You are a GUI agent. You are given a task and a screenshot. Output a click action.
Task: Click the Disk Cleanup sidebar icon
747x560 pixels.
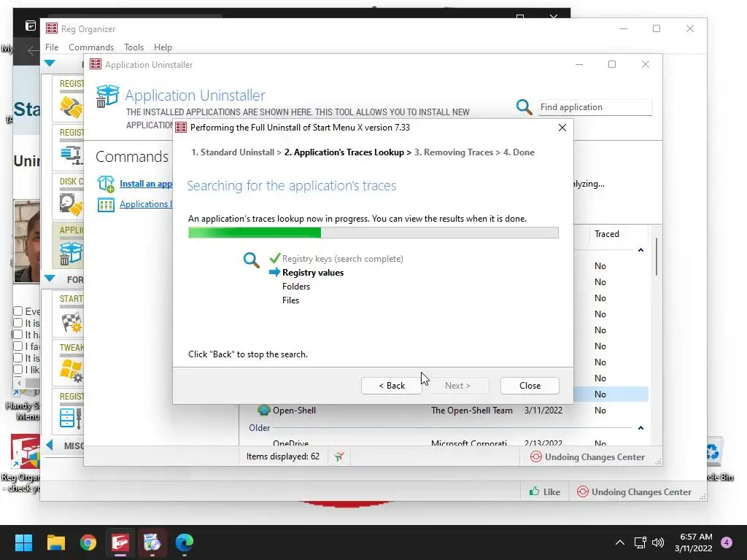click(x=71, y=203)
